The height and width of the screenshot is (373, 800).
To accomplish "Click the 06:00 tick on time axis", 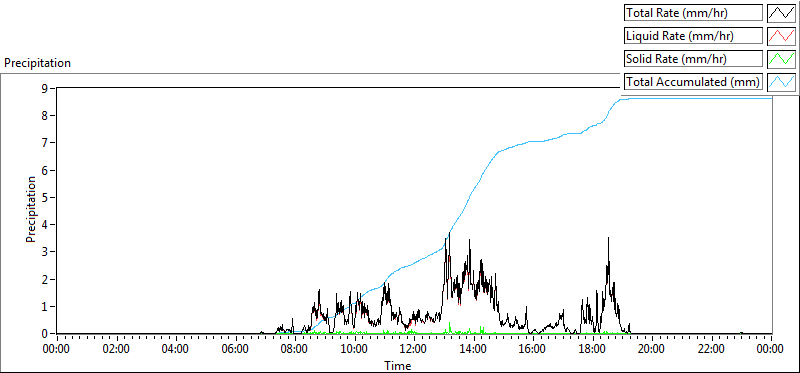I will 236,349.
